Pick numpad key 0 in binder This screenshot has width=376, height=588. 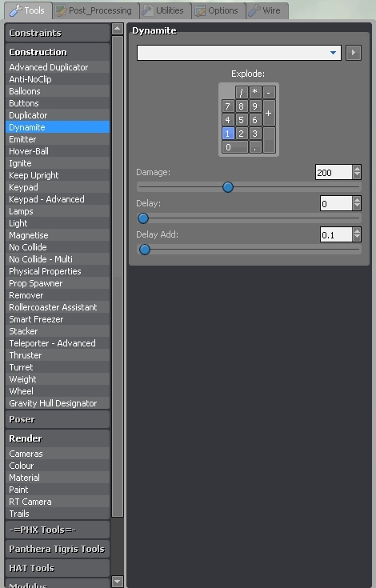click(234, 147)
